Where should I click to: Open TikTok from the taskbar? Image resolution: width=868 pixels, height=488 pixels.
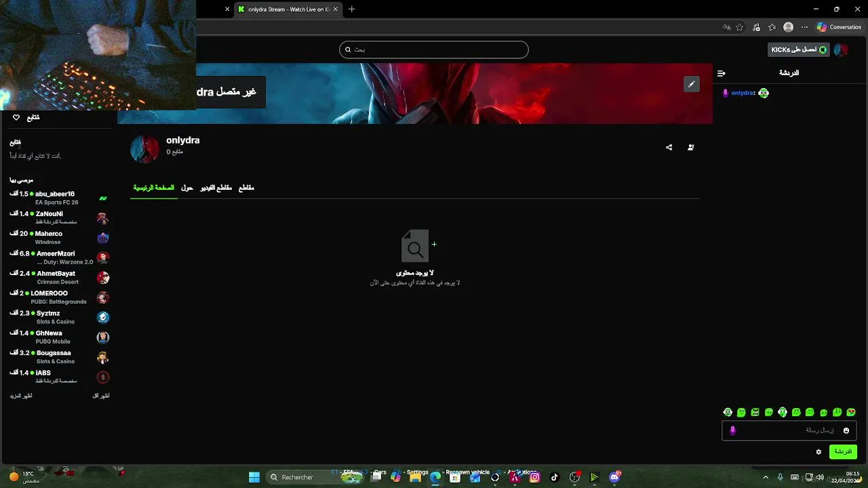(x=554, y=477)
